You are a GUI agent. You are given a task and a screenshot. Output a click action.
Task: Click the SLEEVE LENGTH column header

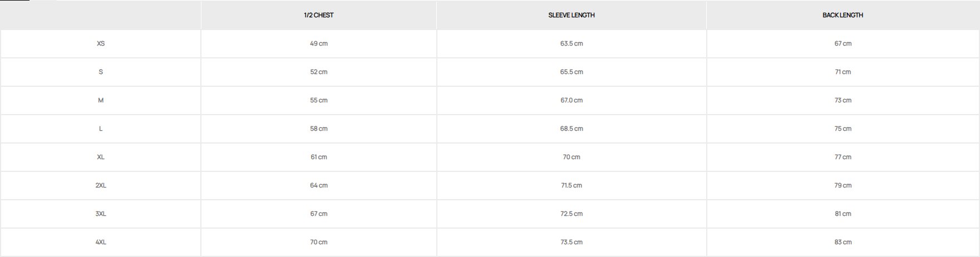click(x=572, y=15)
